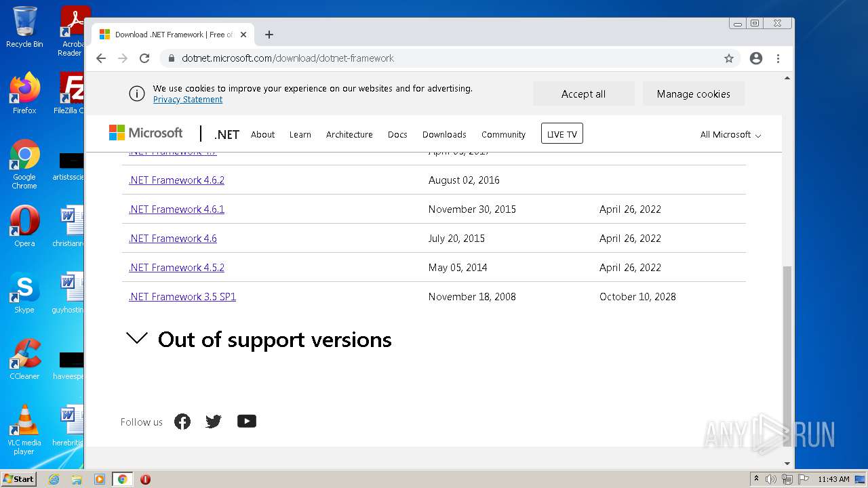Bookmark this page with star icon

pyautogui.click(x=729, y=58)
